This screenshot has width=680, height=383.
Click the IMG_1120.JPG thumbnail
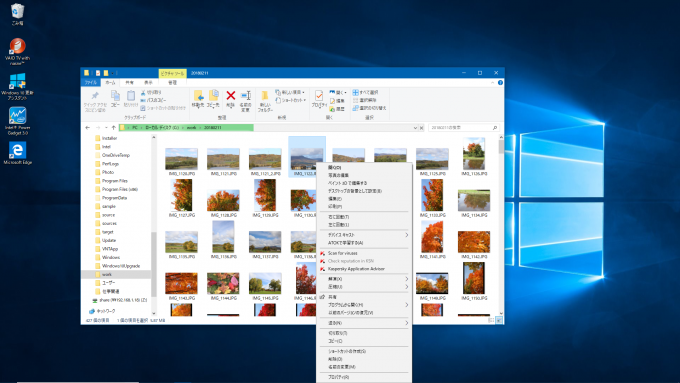click(x=181, y=159)
